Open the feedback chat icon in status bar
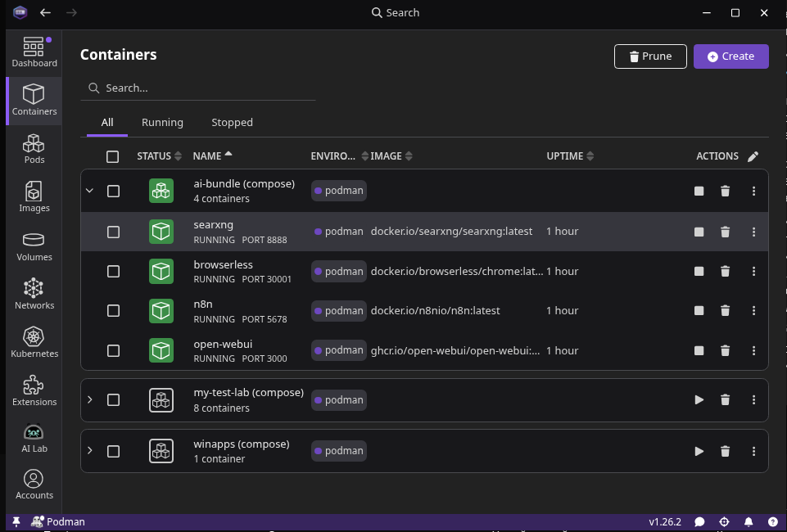This screenshot has width=787, height=532. pyautogui.click(x=699, y=522)
